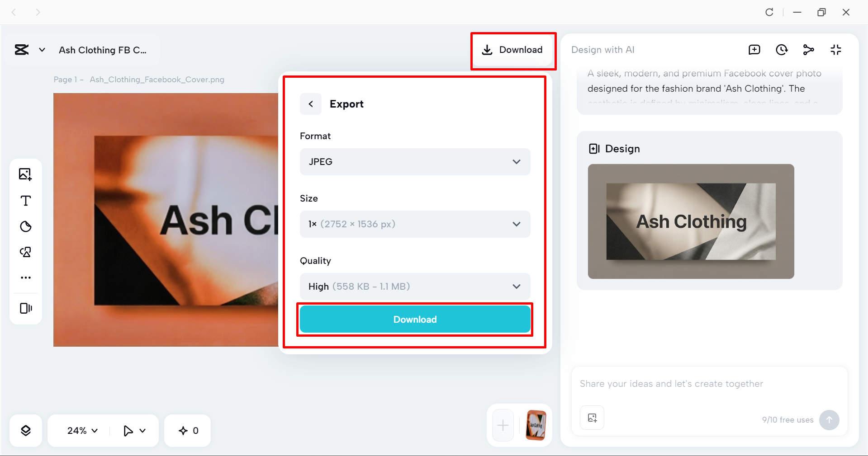
Task: Open more tools ellipsis menu
Action: (x=26, y=277)
